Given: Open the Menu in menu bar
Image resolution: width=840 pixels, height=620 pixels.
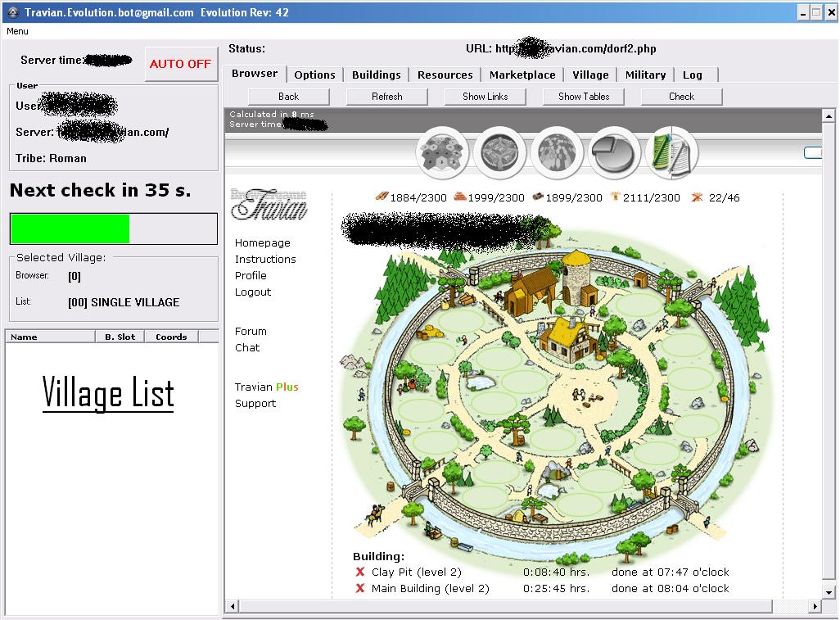Looking at the screenshot, I should tap(17, 31).
